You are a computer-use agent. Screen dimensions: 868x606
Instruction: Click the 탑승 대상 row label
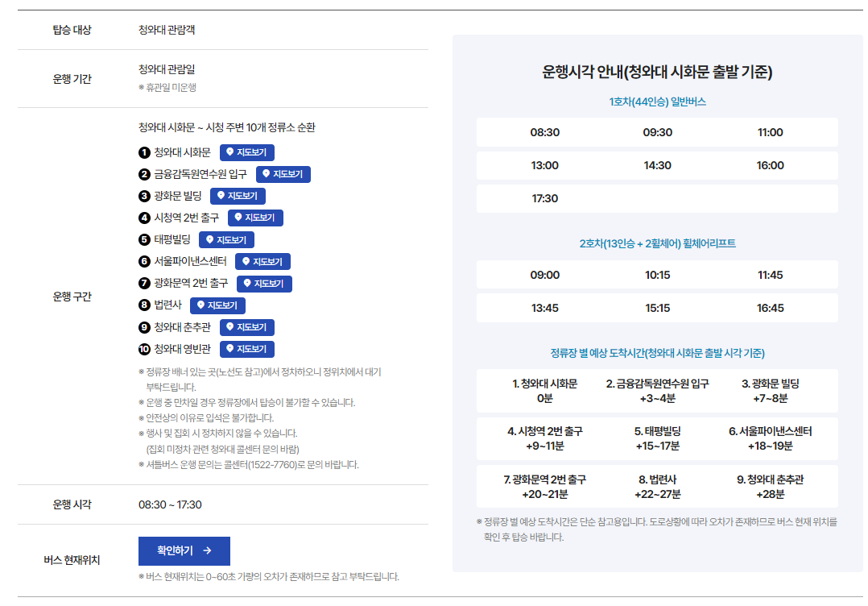pyautogui.click(x=72, y=30)
